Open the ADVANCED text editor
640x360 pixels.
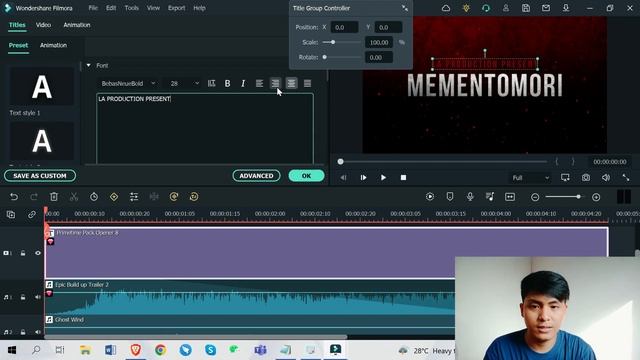click(256, 176)
